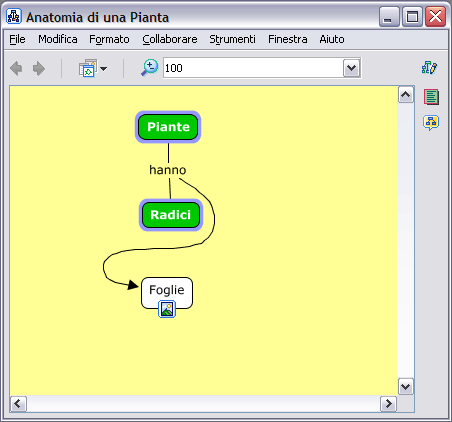
Task: Select the Piante concept node
Action: pos(168,127)
